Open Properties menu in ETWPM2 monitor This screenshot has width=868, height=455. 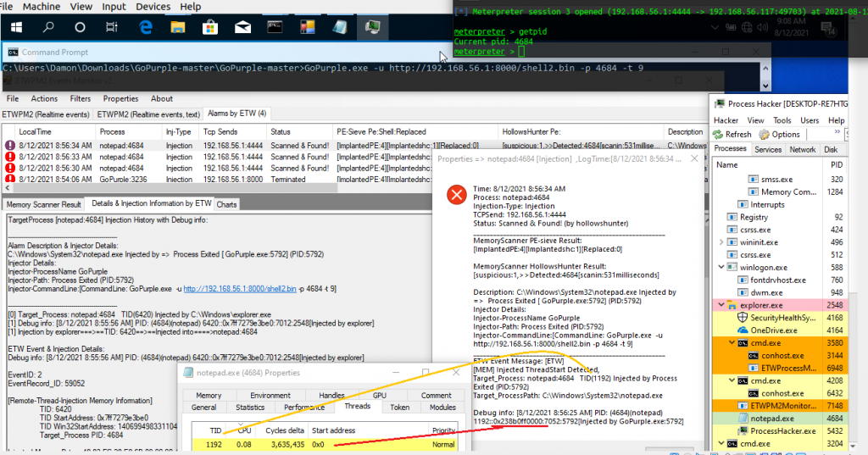[x=120, y=98]
